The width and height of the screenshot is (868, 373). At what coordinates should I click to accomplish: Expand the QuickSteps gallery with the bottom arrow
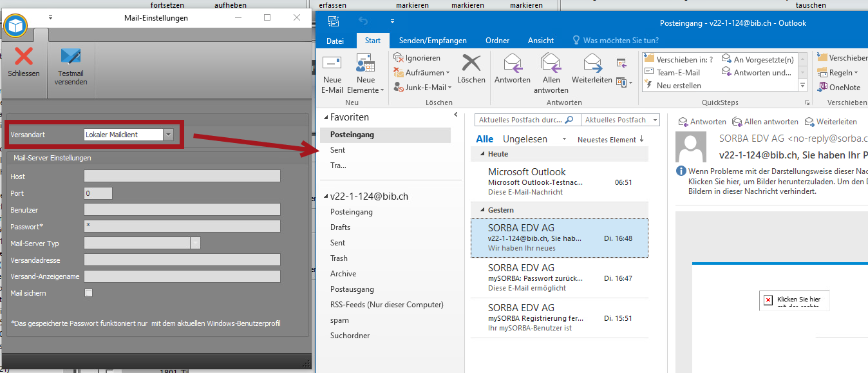point(802,86)
